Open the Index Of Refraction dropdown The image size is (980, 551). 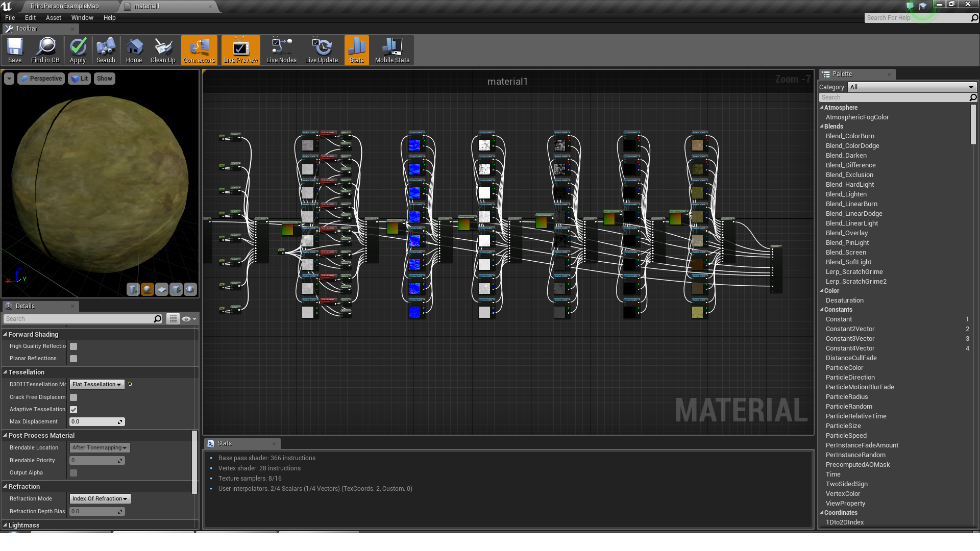[x=100, y=499]
